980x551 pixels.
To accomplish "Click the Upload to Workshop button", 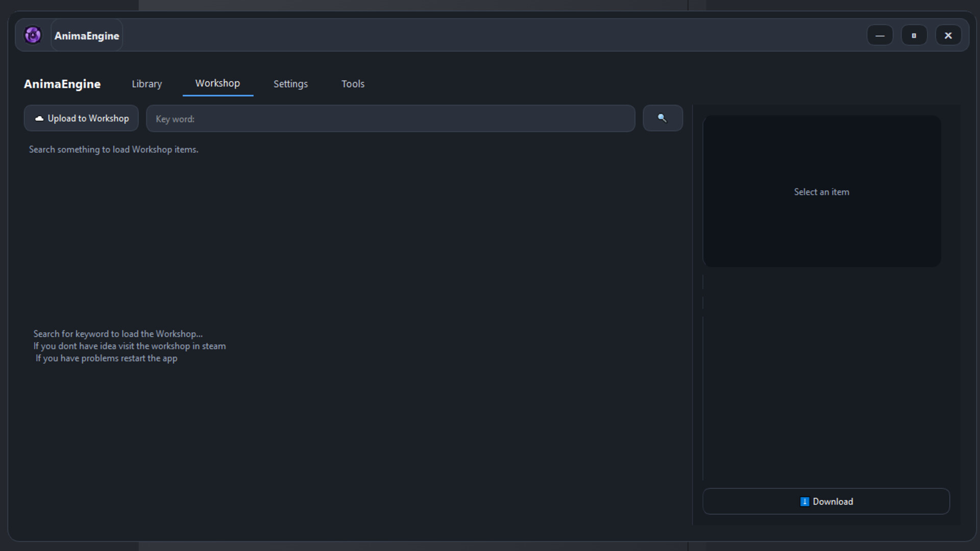I will pyautogui.click(x=81, y=118).
